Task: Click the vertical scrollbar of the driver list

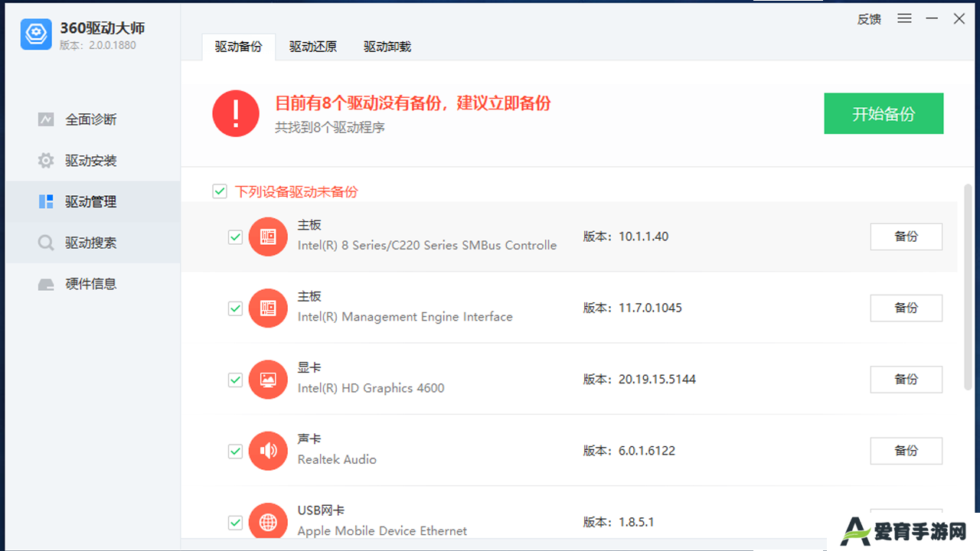Action: (969, 289)
